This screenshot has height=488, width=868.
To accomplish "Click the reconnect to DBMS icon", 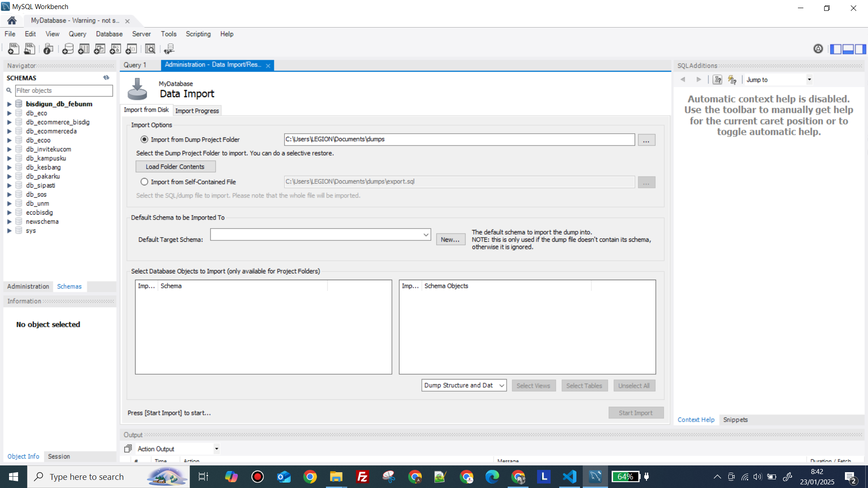I will point(170,49).
